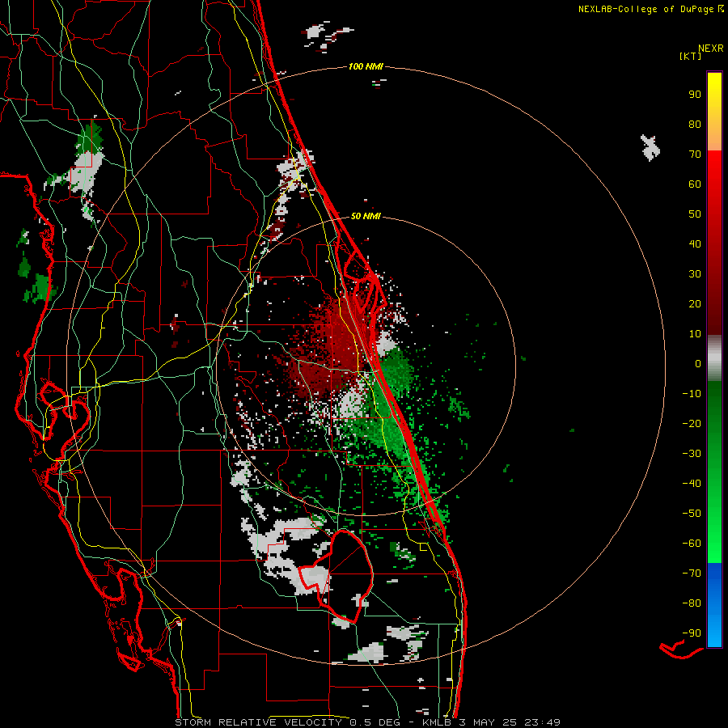
Task: Click the positive 60 legend value
Action: click(x=695, y=184)
